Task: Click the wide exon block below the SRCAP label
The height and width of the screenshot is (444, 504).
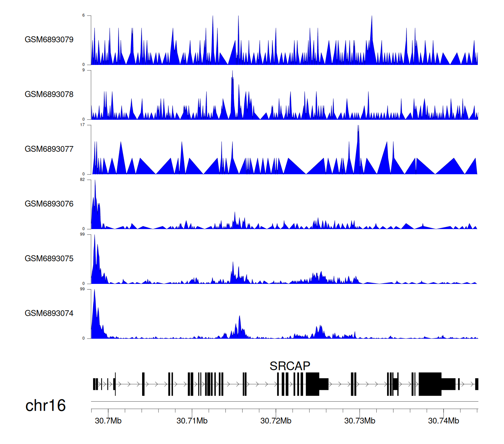Action: tap(312, 384)
